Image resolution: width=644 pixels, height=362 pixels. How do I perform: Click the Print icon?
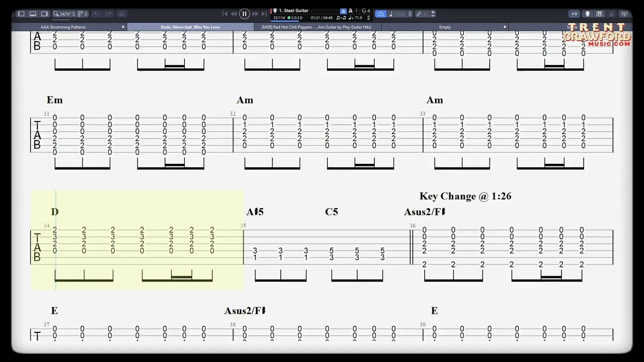click(121, 14)
